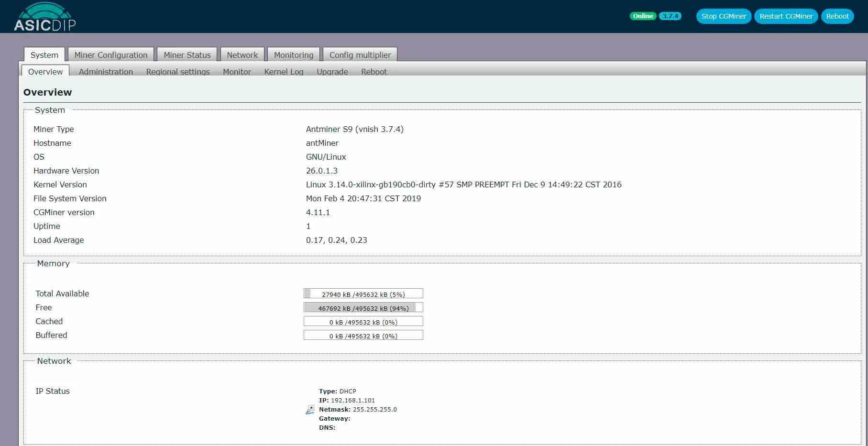
Task: Go to the Monitor sub-tab
Action: click(237, 72)
